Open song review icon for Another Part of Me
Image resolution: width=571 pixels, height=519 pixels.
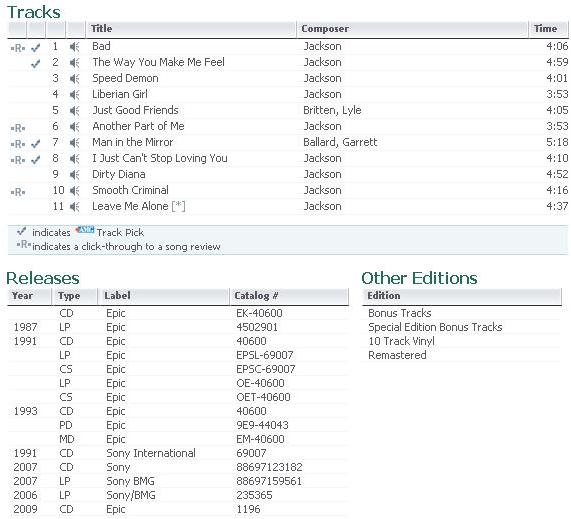(18, 128)
